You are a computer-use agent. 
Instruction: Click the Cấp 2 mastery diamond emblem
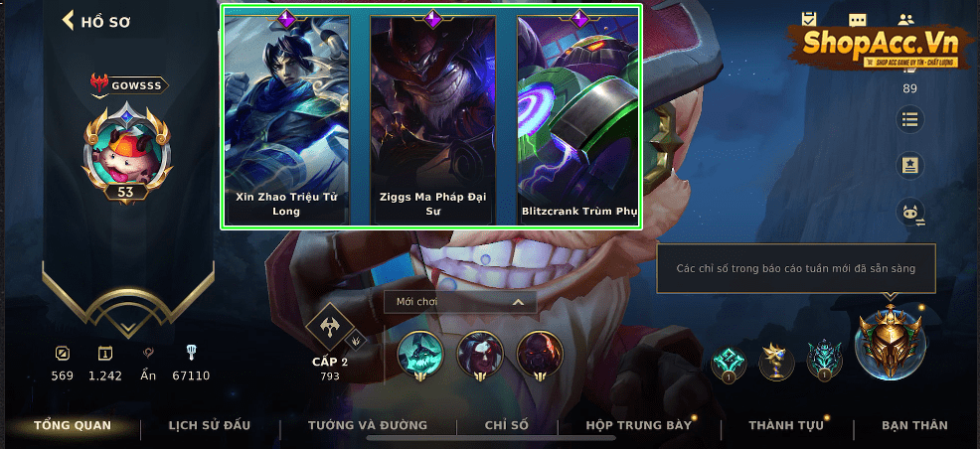tap(329, 327)
